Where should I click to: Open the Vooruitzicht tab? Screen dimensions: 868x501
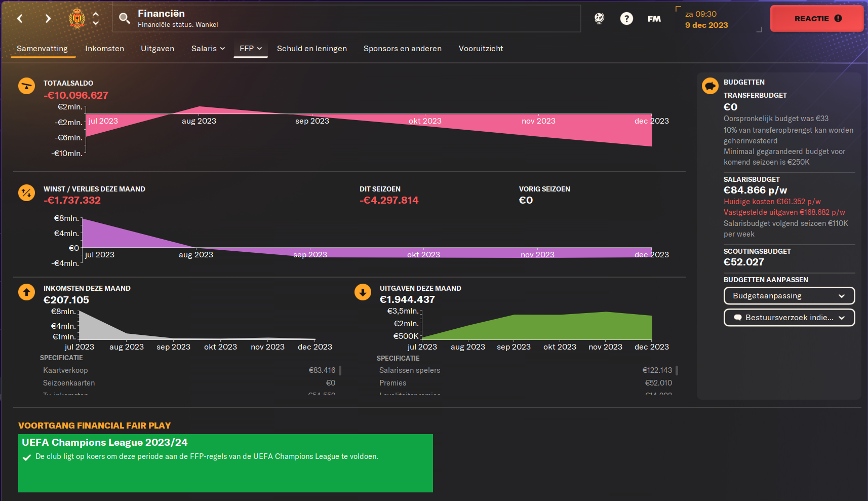481,49
